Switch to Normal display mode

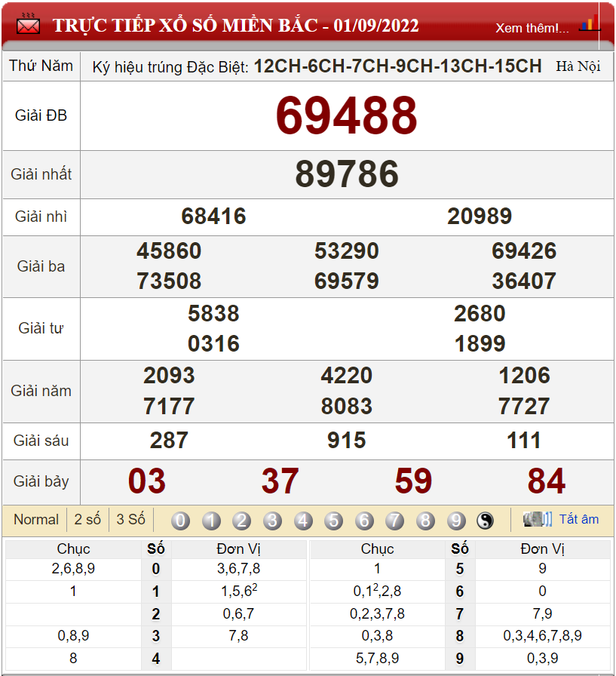36,520
